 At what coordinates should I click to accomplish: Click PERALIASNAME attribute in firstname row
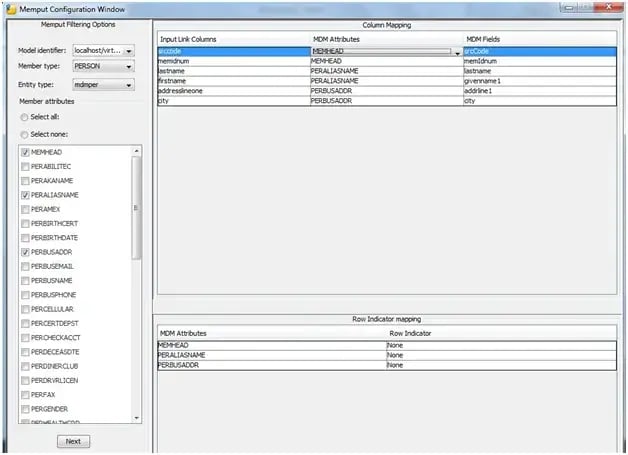pos(387,81)
